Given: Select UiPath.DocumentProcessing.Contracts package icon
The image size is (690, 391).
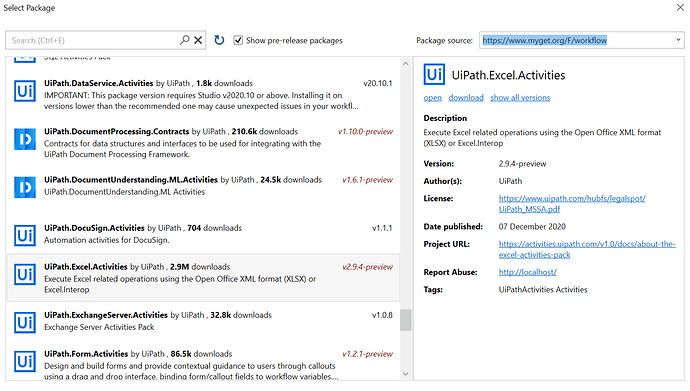Looking at the screenshot, I should [x=25, y=139].
